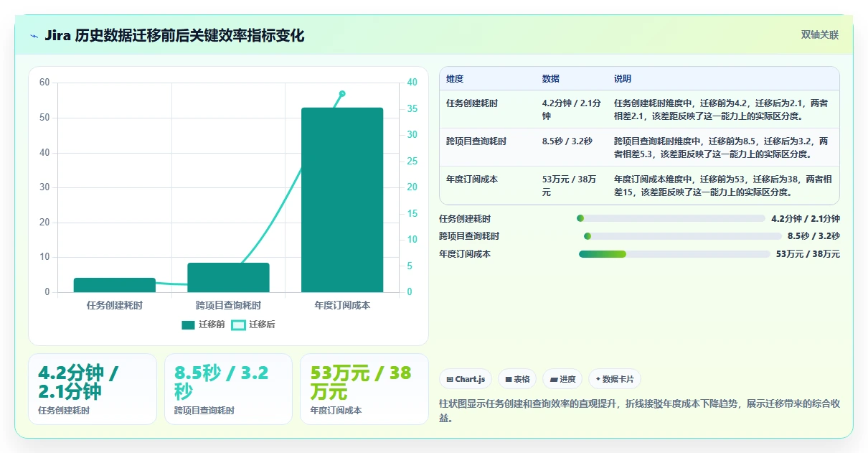Click the line data point above 年度订阅成本

tap(342, 93)
